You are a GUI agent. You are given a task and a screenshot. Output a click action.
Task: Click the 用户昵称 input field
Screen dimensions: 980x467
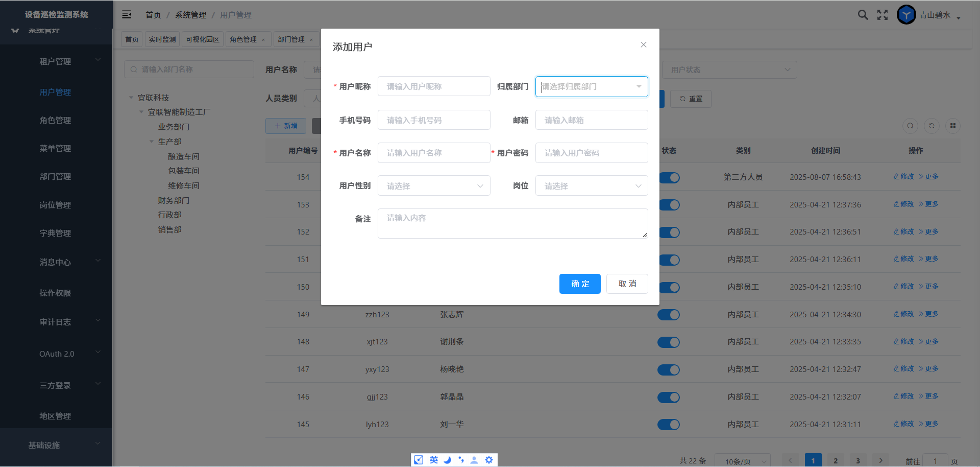[x=434, y=87]
